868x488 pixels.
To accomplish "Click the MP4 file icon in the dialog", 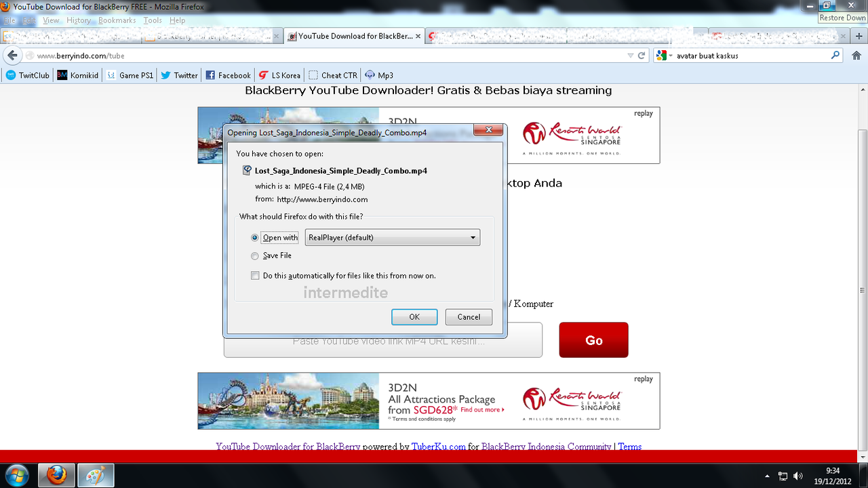I will pyautogui.click(x=248, y=171).
